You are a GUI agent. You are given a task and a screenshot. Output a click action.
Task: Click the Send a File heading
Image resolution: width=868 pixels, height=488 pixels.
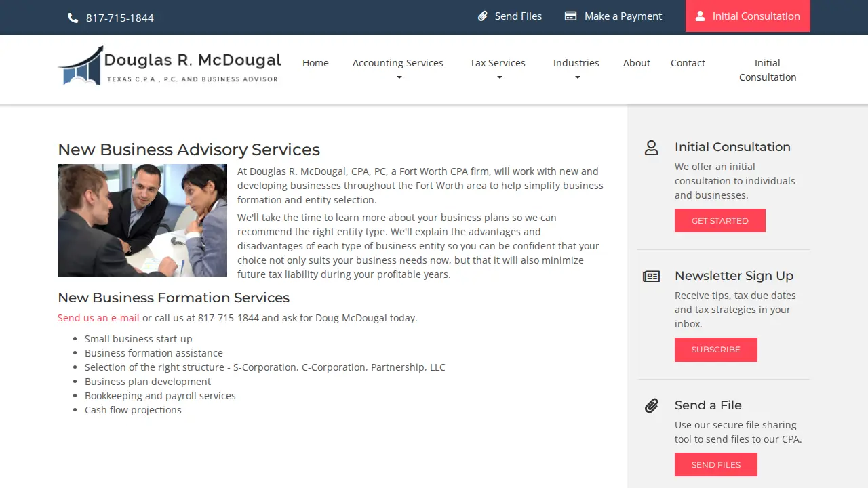point(708,405)
